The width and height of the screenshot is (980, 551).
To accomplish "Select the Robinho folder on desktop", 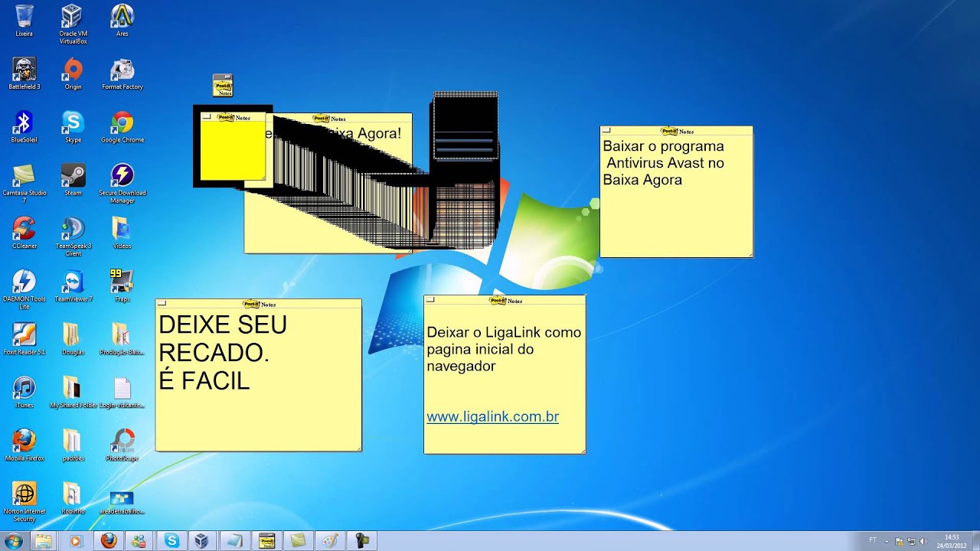I will tap(73, 497).
